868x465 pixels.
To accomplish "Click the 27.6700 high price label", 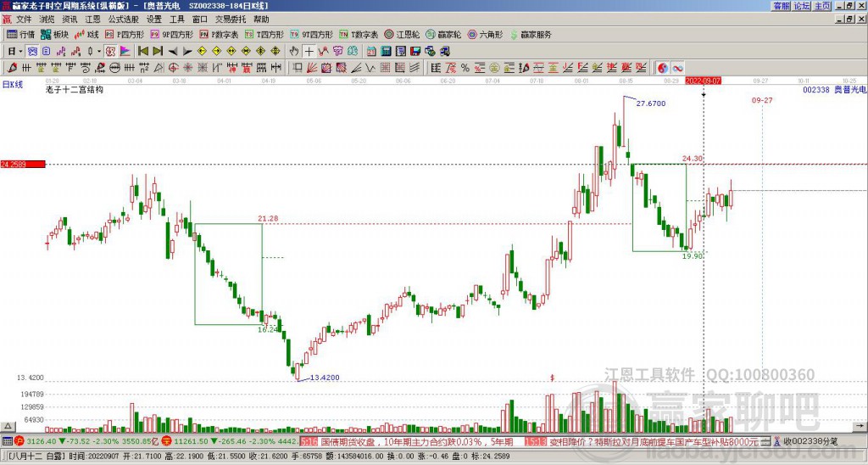I will click(x=651, y=104).
